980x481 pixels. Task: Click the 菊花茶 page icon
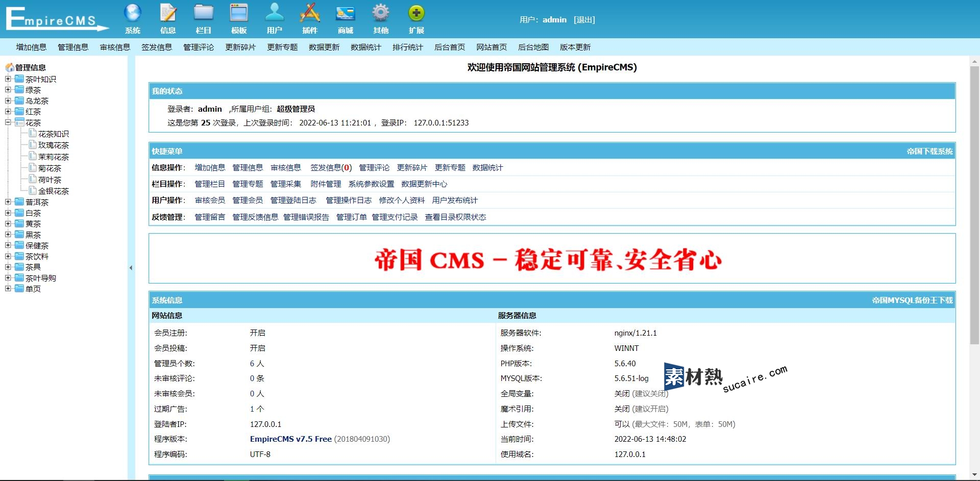pos(33,168)
